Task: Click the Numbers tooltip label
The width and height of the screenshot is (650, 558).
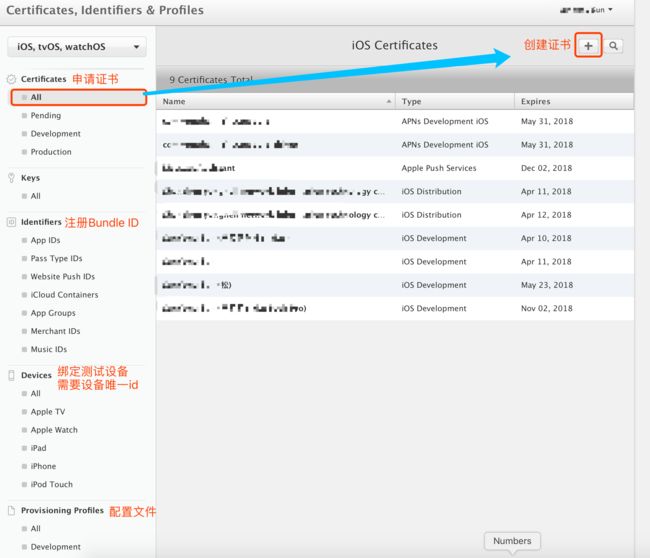Action: [x=512, y=541]
